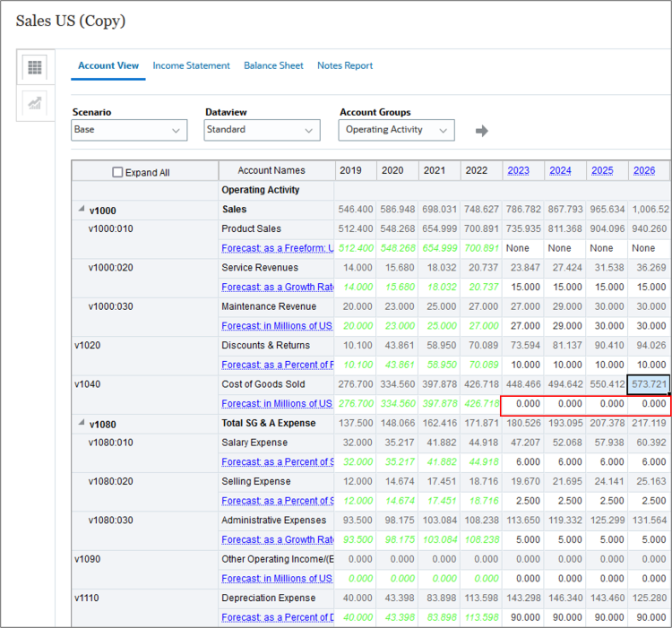Click the 2023 column header link
672x628 pixels.
[518, 170]
